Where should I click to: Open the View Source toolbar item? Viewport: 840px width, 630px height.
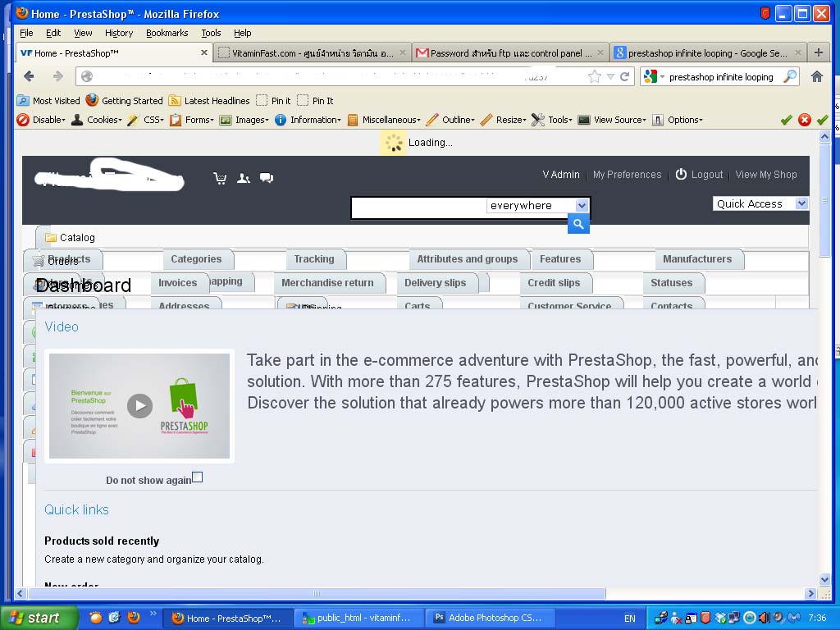613,120
